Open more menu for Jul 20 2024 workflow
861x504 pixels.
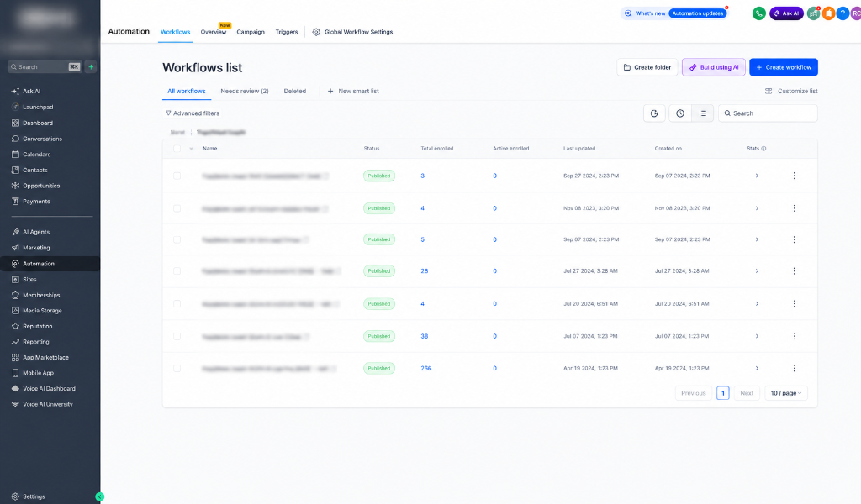point(794,304)
